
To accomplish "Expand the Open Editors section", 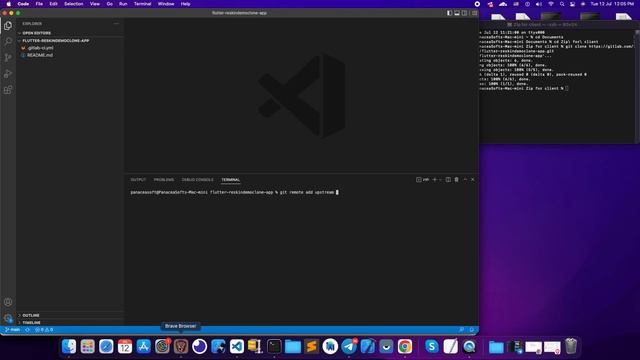I will click(x=70, y=33).
